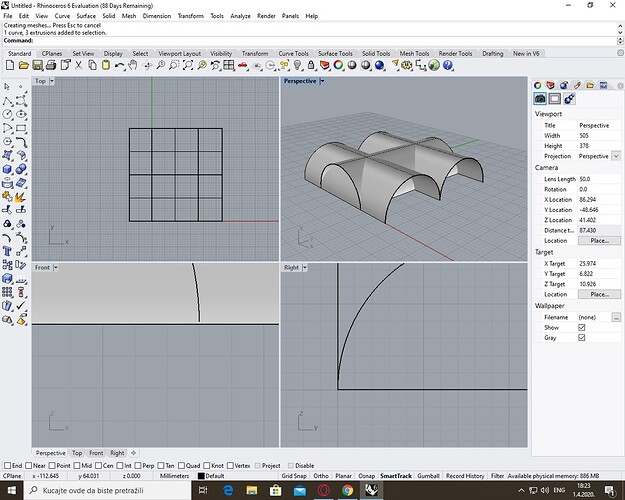Click the Target Location Place button

point(599,295)
